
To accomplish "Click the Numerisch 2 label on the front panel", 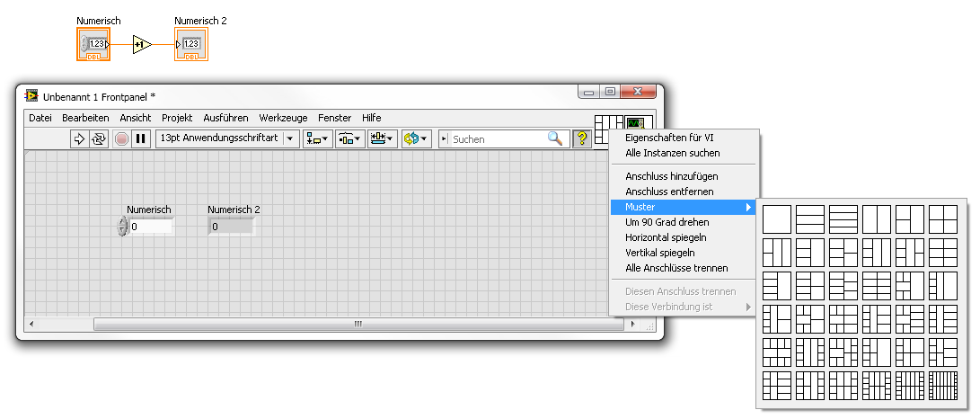I will pos(234,209).
